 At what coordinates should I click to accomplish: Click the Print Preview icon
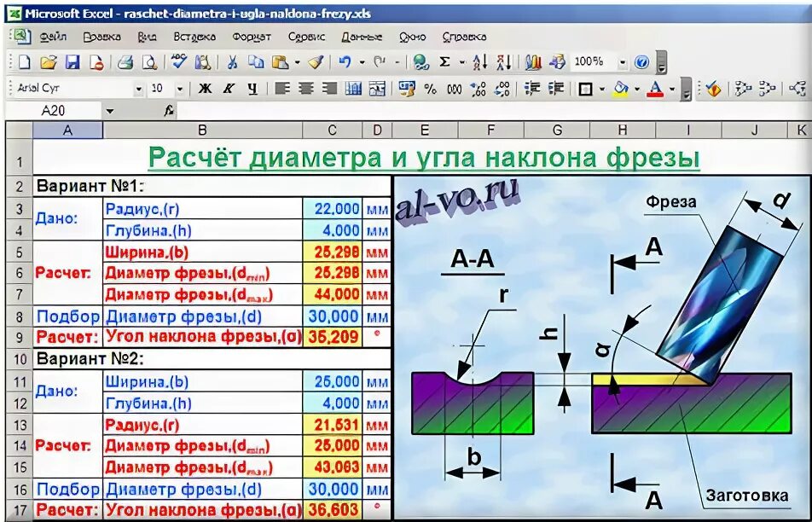point(150,62)
